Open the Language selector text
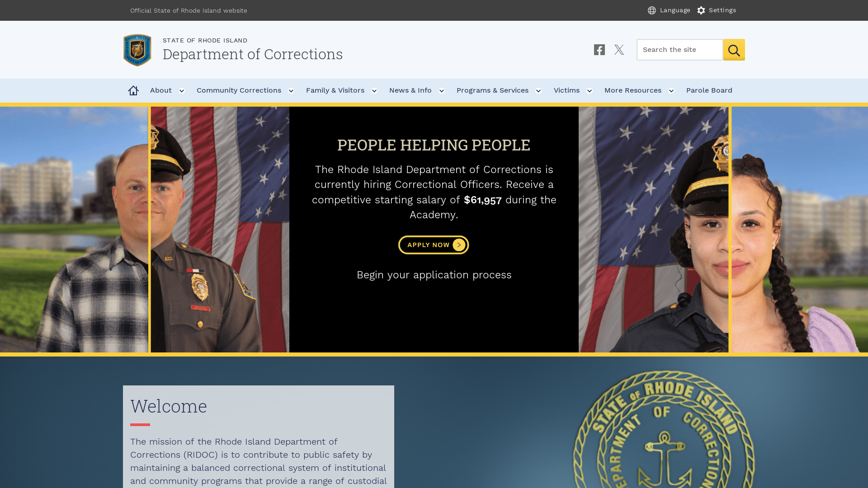868x488 pixels. (675, 10)
